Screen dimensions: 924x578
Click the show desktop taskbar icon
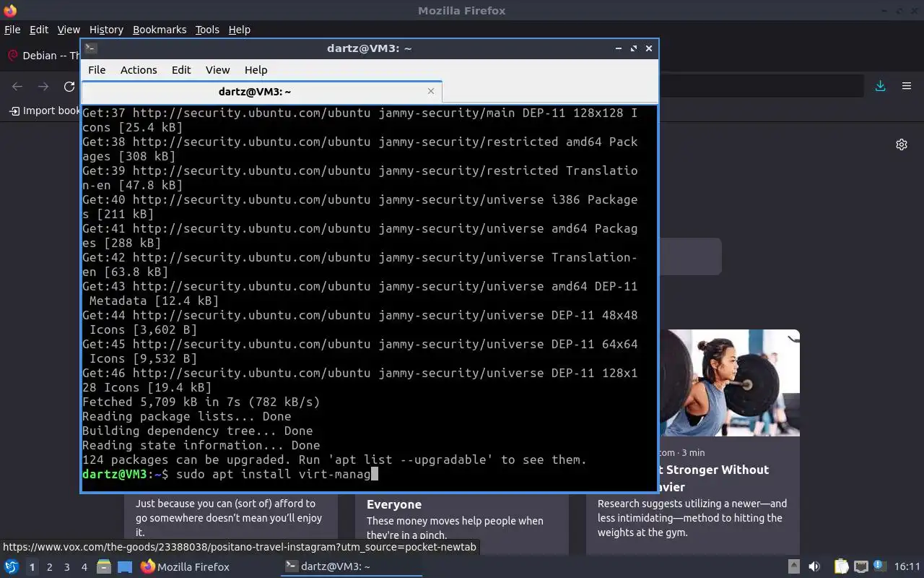click(125, 566)
